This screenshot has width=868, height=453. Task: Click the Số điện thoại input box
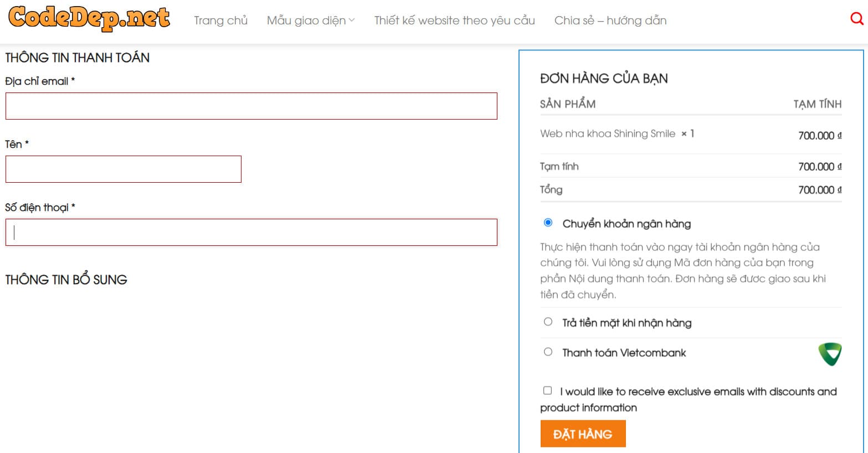point(251,232)
